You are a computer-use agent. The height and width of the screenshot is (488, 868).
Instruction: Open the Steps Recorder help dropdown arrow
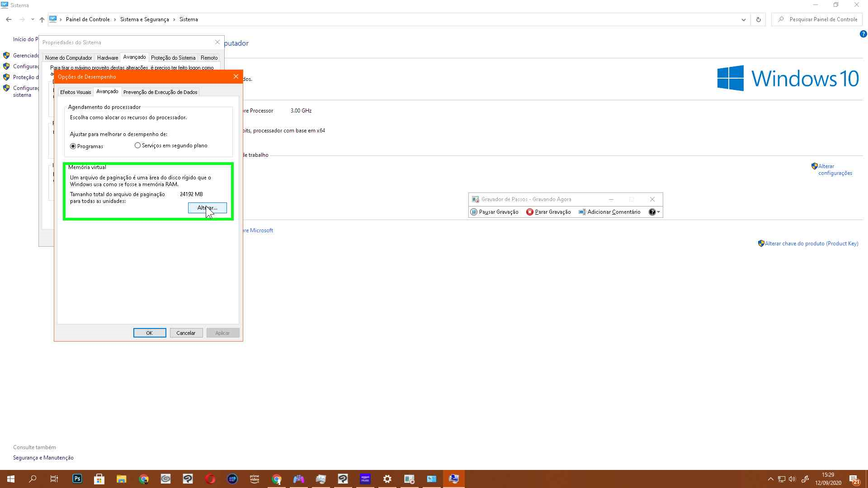(x=659, y=212)
